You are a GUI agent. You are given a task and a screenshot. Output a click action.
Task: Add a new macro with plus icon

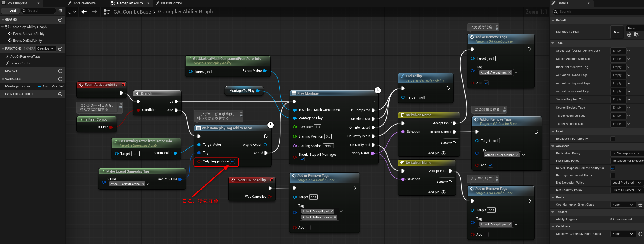[60, 71]
